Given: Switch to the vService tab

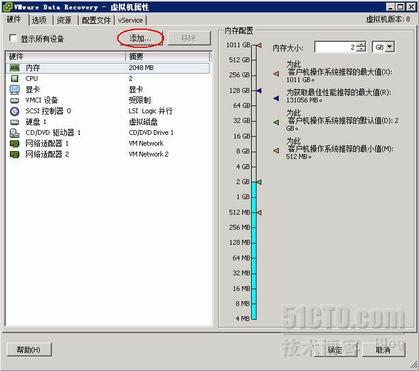Looking at the screenshot, I should pos(130,20).
